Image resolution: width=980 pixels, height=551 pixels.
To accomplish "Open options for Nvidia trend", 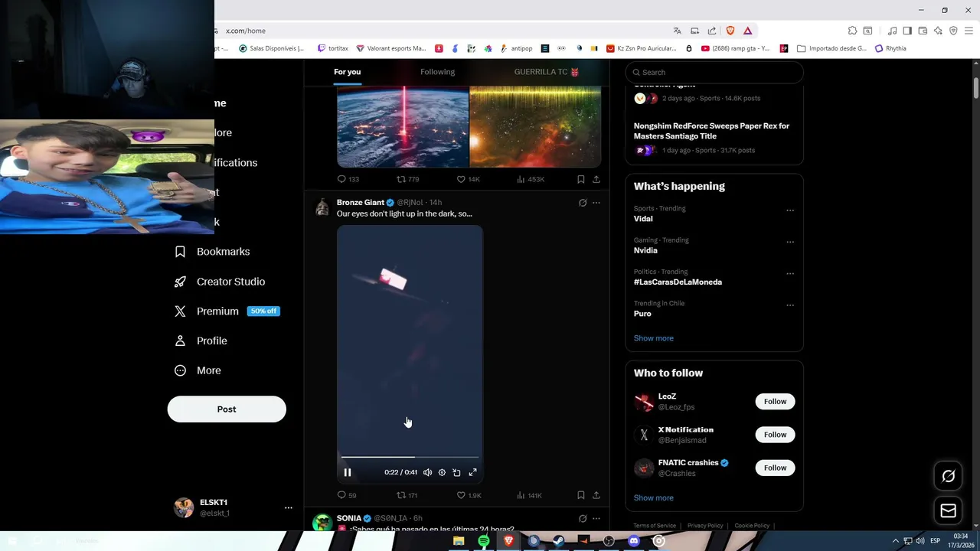I will (790, 242).
